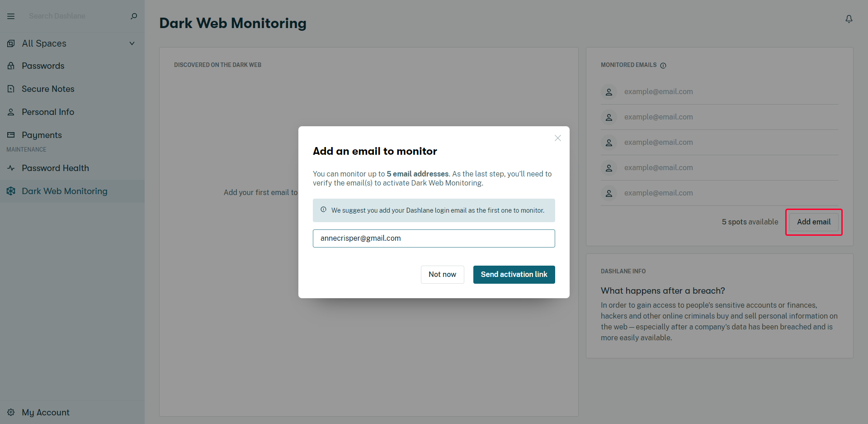The height and width of the screenshot is (424, 868).
Task: Click the Payments card icon
Action: coord(11,134)
